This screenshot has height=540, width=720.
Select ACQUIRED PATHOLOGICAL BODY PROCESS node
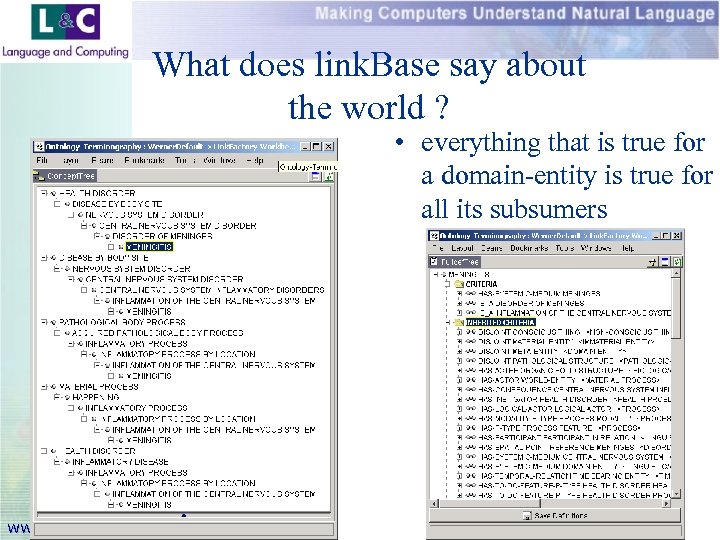[158, 333]
